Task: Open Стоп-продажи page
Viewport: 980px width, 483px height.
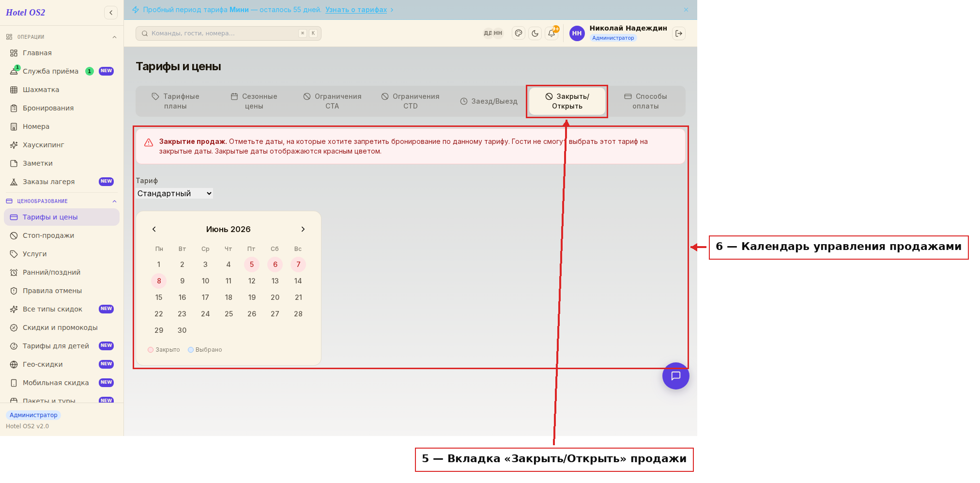Action: 61,235
